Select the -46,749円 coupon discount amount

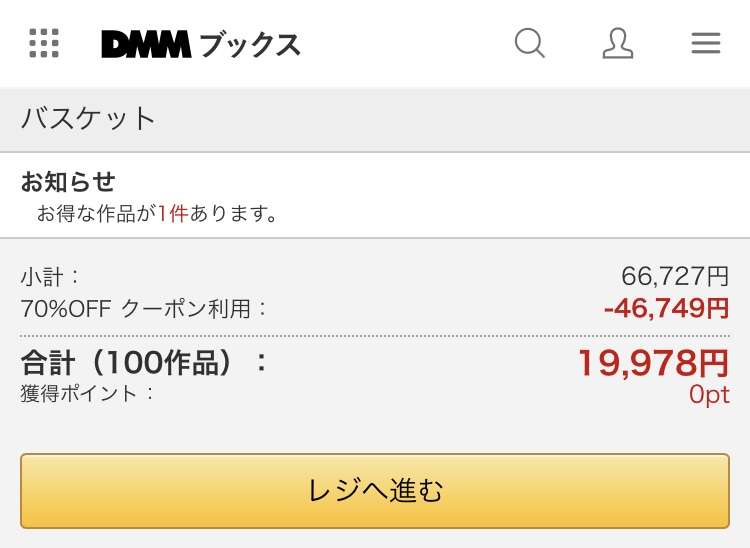[x=666, y=308]
